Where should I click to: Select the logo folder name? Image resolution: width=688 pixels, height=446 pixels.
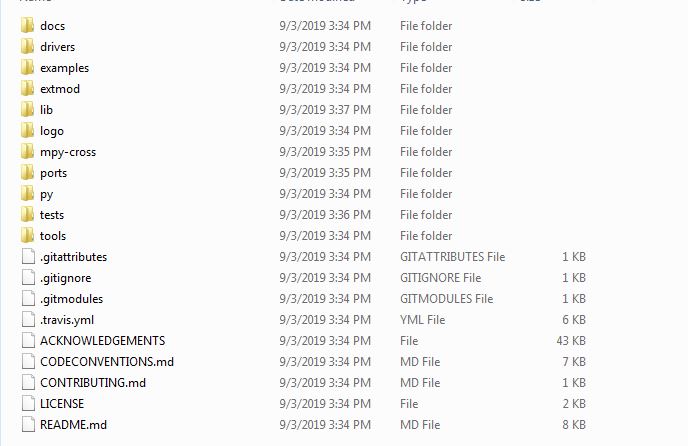pos(52,131)
